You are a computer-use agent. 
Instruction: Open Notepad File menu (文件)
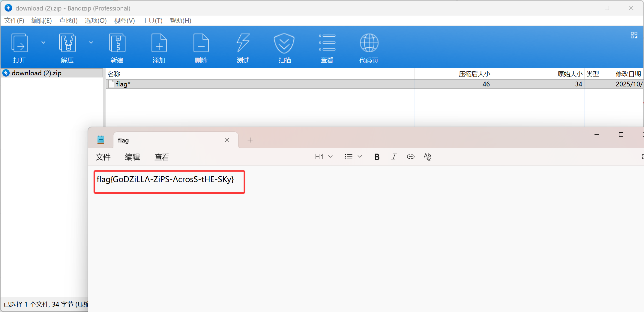click(x=103, y=157)
